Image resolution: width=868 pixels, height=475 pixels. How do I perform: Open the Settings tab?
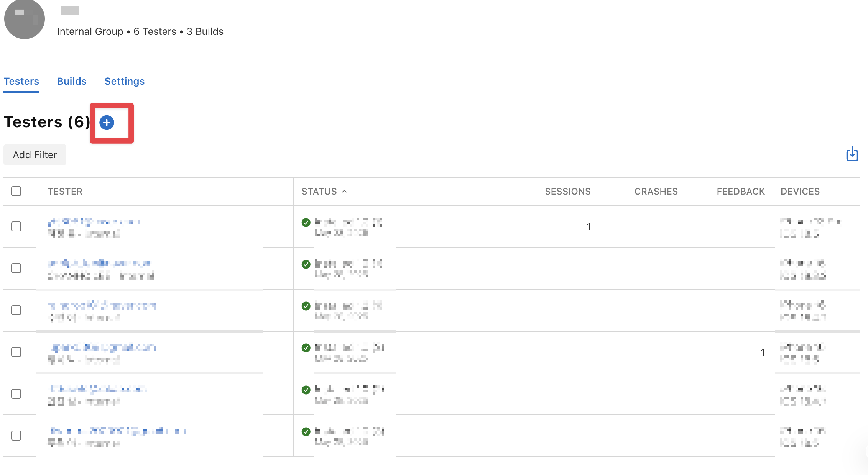124,81
